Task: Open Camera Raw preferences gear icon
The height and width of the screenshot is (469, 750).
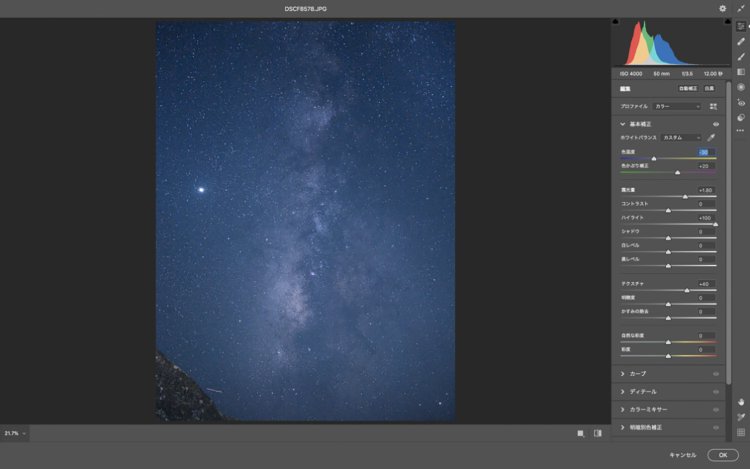Action: click(723, 8)
